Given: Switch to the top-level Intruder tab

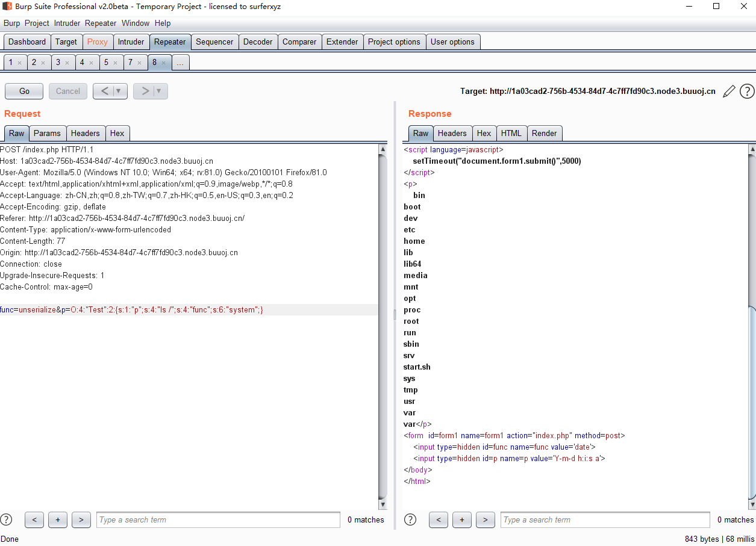Looking at the screenshot, I should point(131,42).
